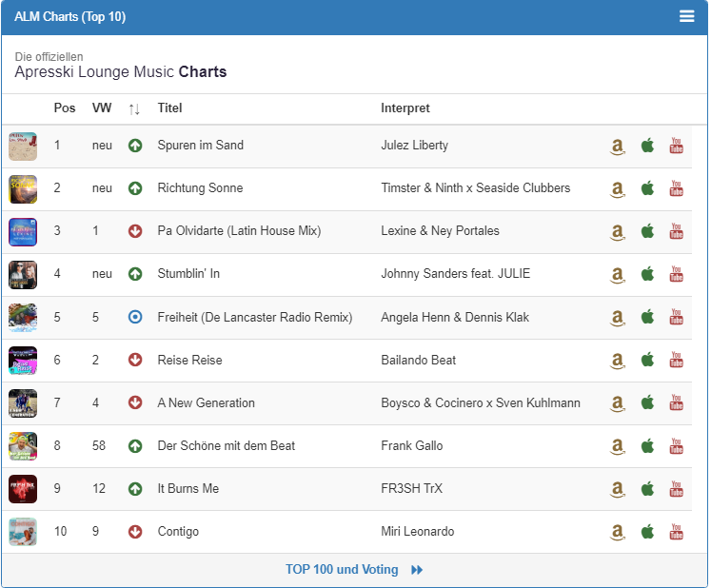Open YouTube link for Reise Reise

point(676,360)
